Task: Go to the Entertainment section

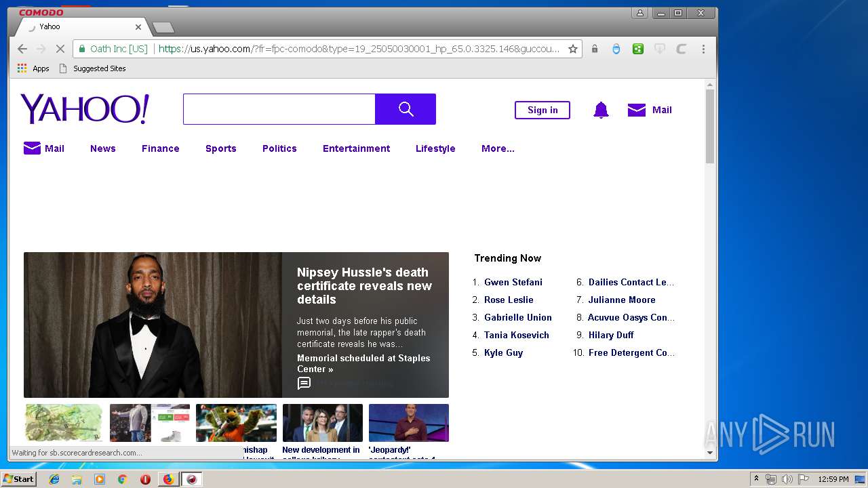Action: click(x=357, y=148)
